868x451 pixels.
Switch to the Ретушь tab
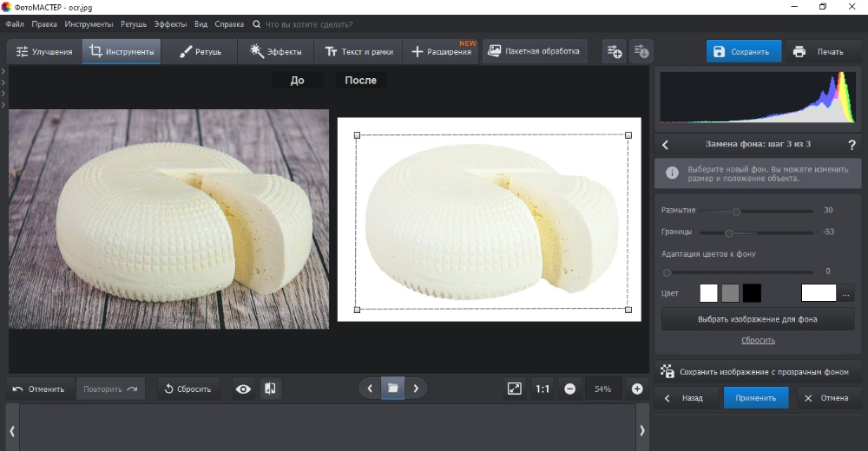point(200,52)
